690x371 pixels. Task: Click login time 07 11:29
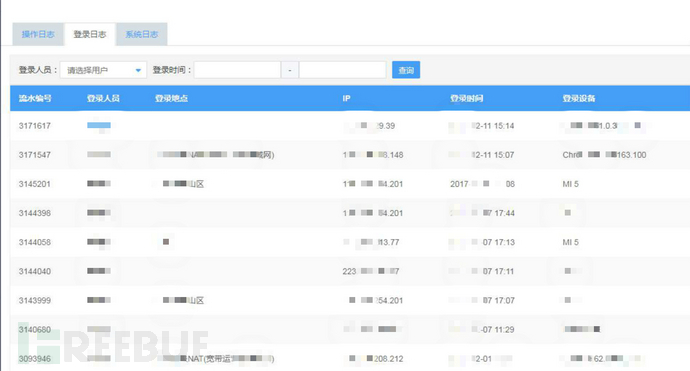click(x=482, y=329)
